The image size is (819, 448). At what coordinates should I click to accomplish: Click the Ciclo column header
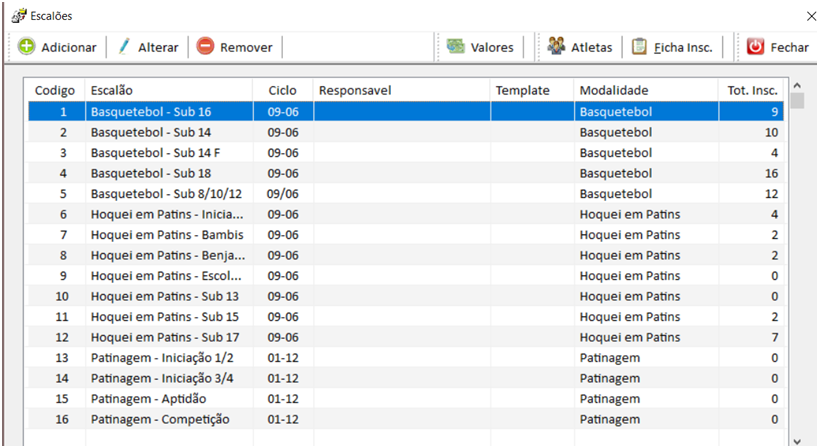click(283, 90)
